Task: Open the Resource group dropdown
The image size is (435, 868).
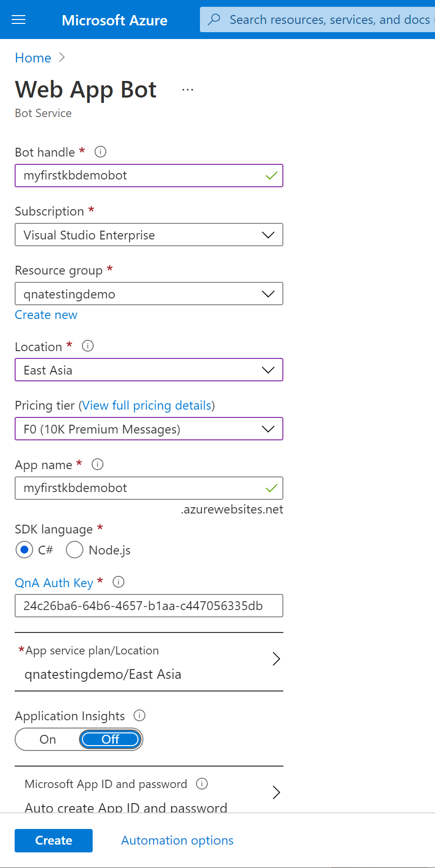Action: pyautogui.click(x=149, y=294)
